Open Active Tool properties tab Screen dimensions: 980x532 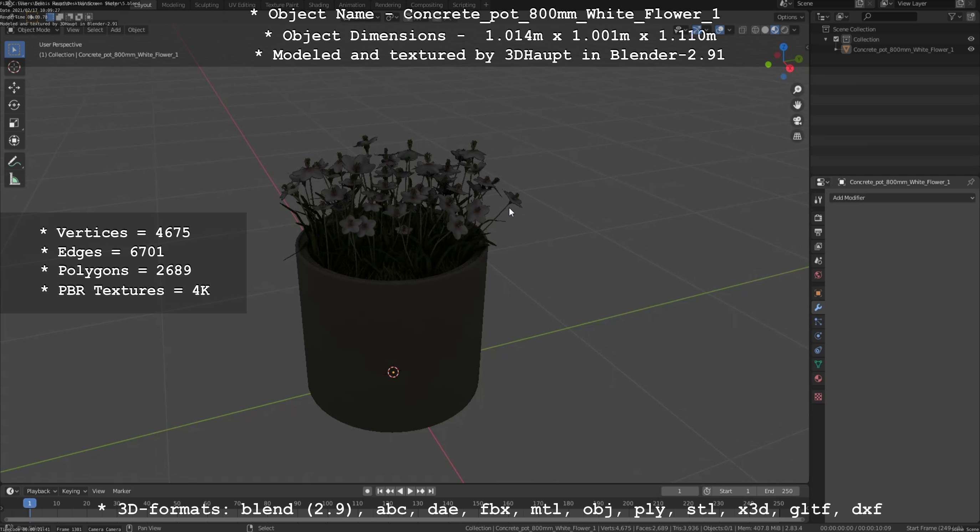click(x=818, y=200)
